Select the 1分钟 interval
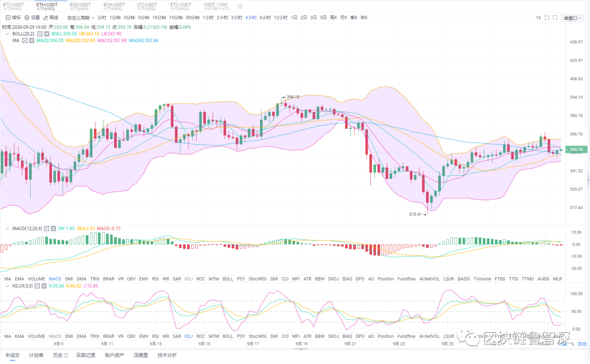 coord(115,17)
